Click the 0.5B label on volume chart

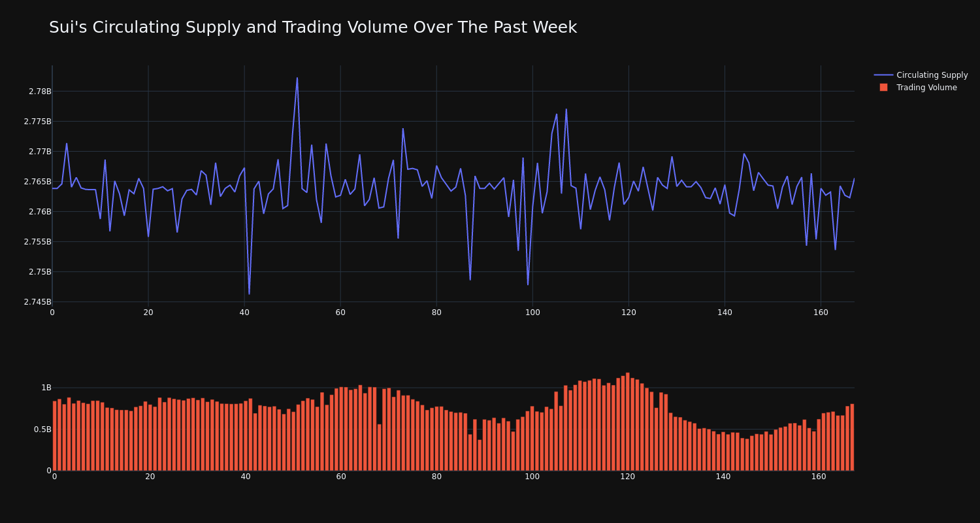(42, 430)
